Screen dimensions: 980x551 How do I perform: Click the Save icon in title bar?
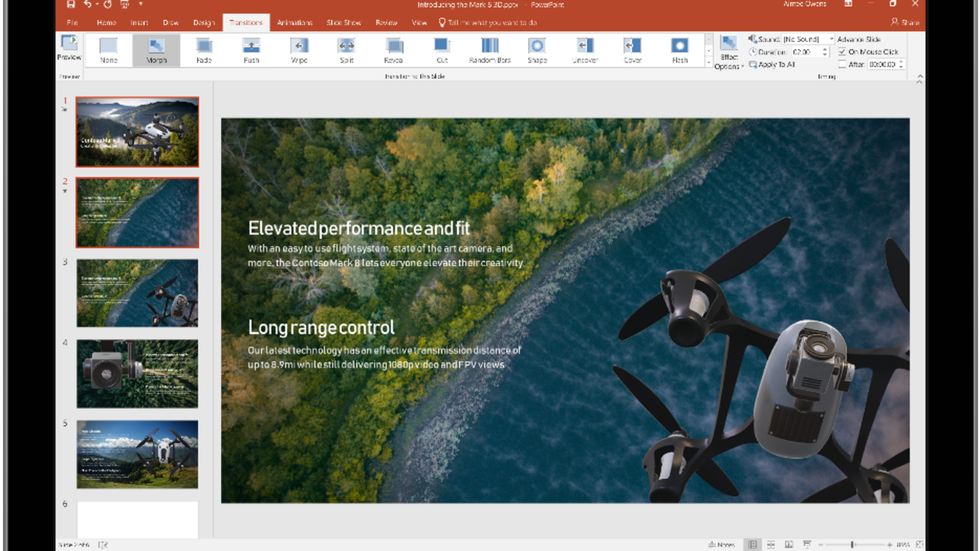[70, 4]
